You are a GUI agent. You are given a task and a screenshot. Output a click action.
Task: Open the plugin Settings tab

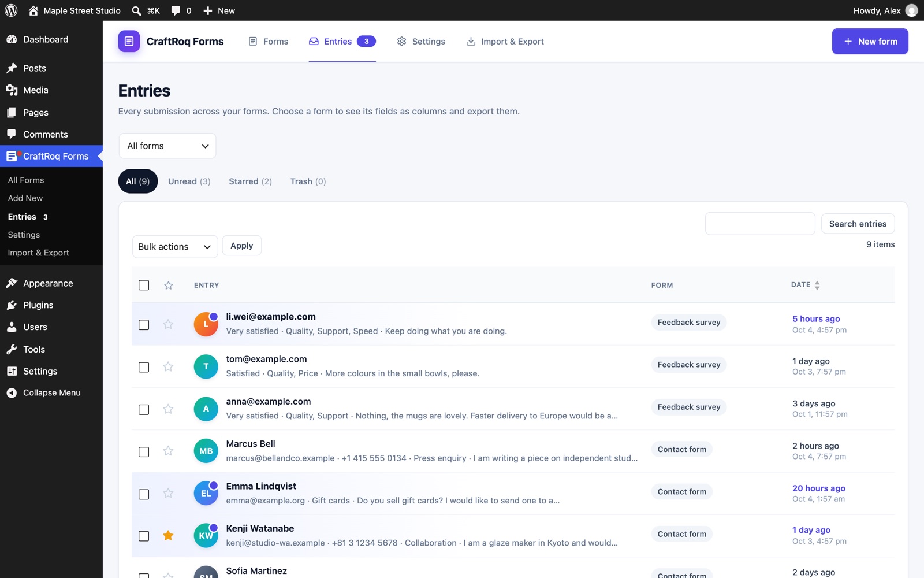[421, 42]
